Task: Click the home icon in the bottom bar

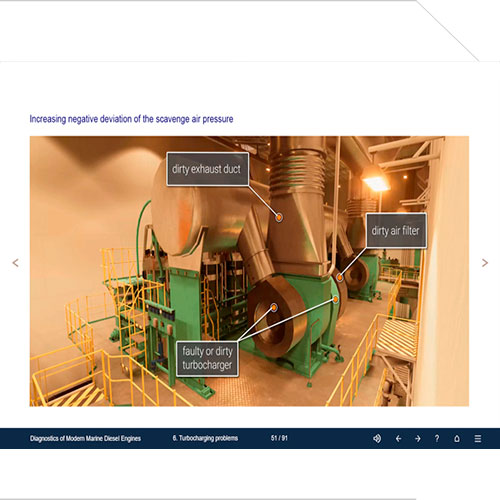Action: pyautogui.click(x=457, y=439)
